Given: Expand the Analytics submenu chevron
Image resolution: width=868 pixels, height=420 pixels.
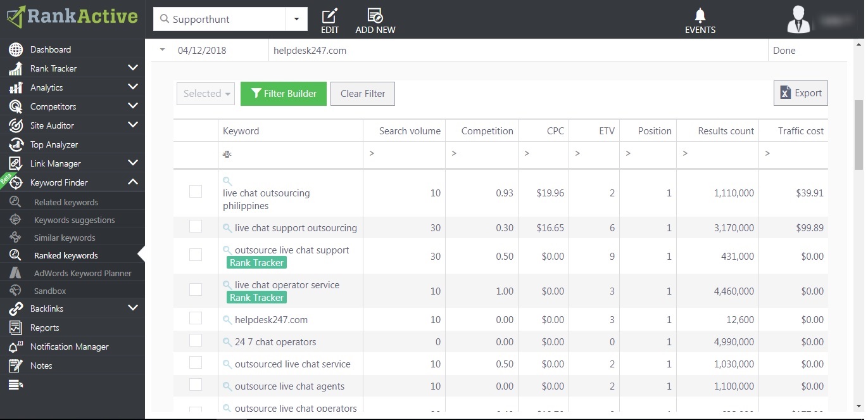Looking at the screenshot, I should [x=132, y=87].
